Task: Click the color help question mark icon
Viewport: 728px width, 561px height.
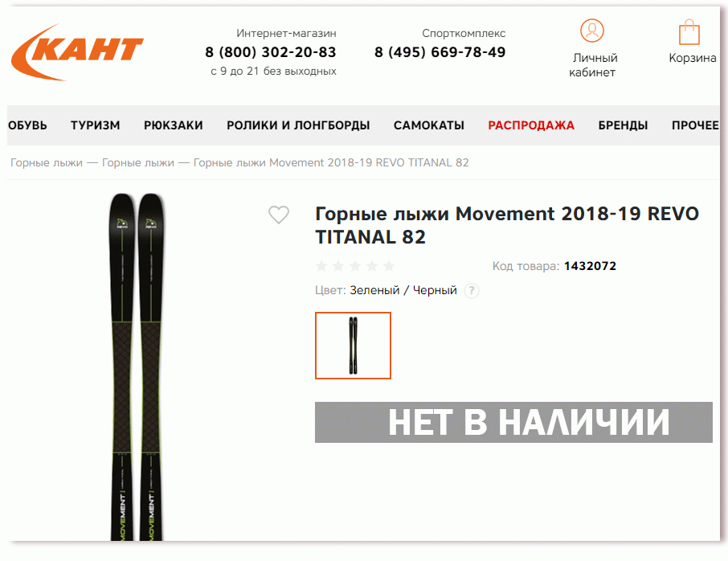Action: [x=472, y=291]
